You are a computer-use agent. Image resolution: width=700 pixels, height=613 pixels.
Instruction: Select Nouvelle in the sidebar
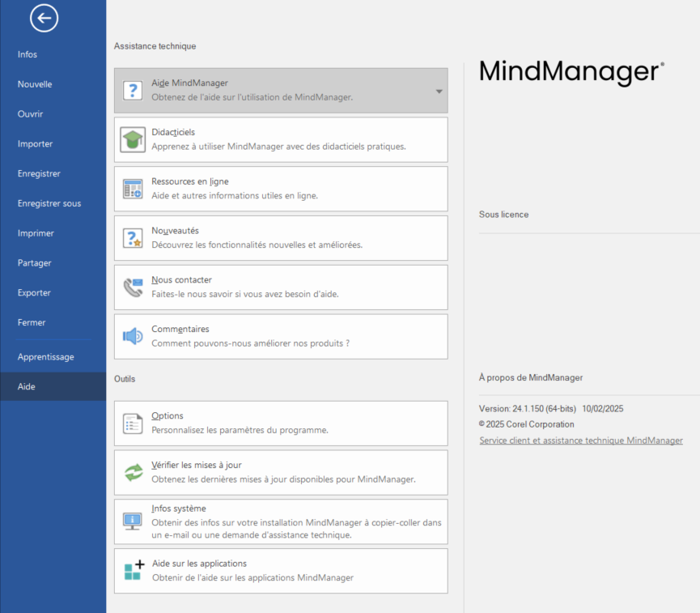(x=35, y=84)
